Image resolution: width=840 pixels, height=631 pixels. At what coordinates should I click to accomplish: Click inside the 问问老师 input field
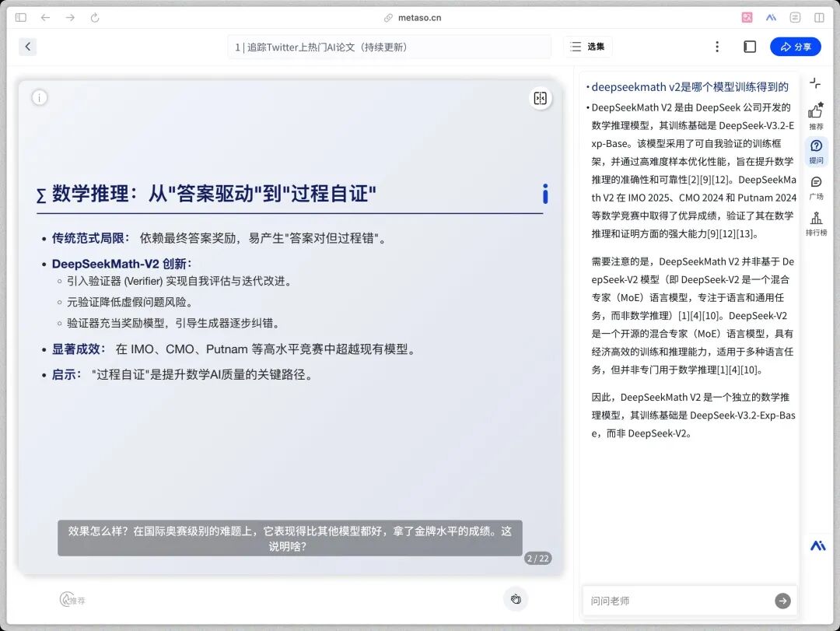click(x=677, y=601)
